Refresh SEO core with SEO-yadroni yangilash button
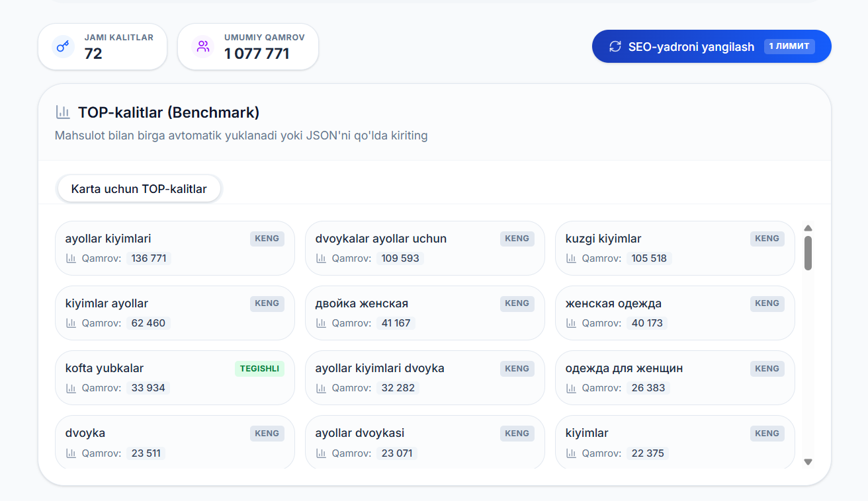This screenshot has height=501, width=868. coord(711,46)
